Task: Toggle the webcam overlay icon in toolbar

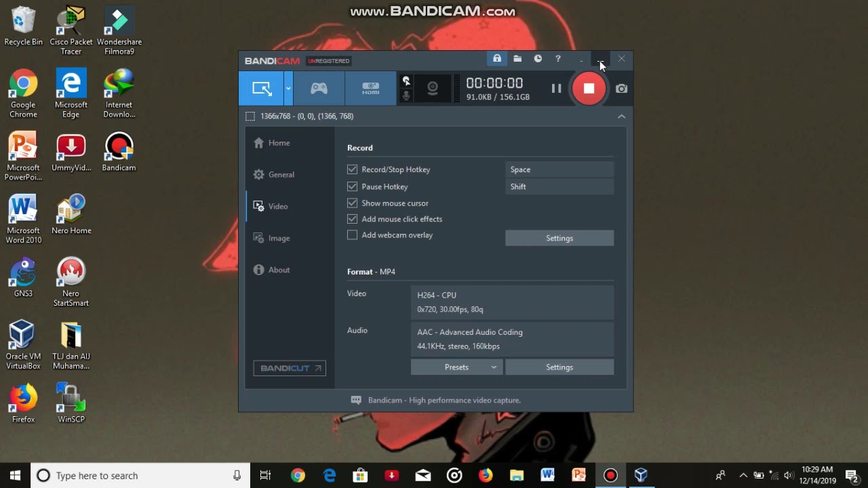Action: click(432, 88)
